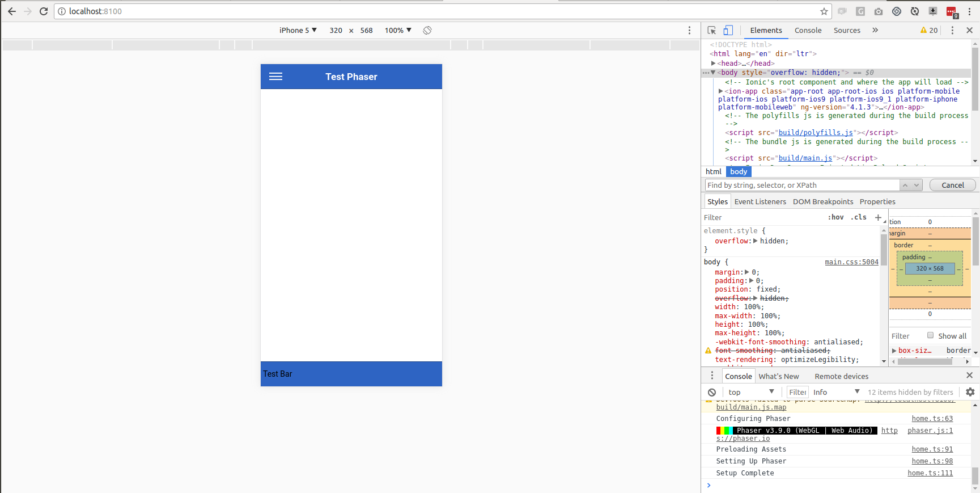
Task: Add a new style rule with plus icon
Action: click(x=878, y=217)
